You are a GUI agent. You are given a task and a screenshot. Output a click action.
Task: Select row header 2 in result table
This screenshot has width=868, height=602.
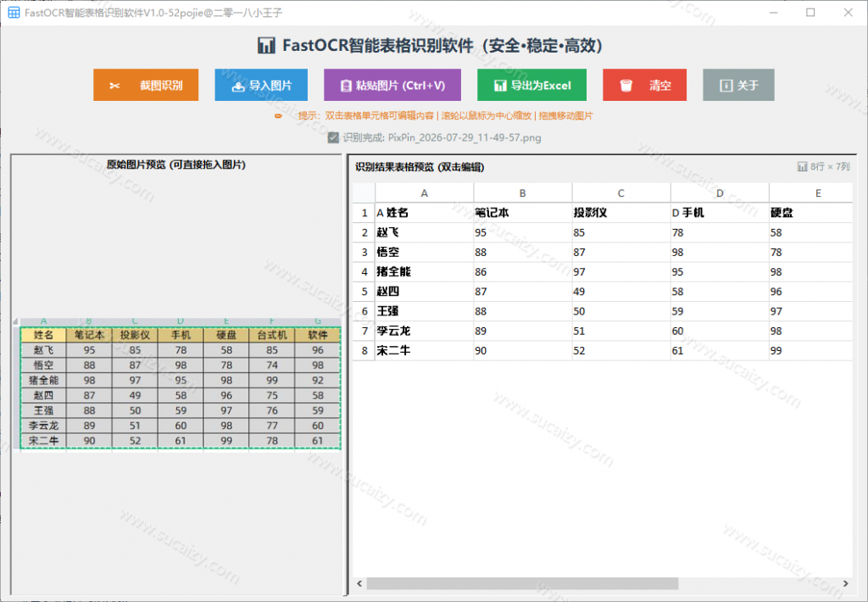tap(364, 232)
